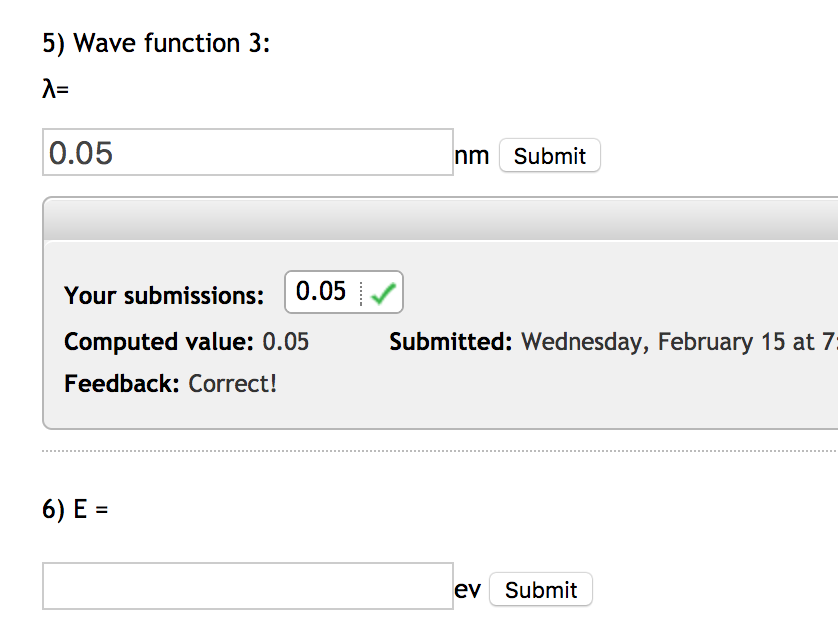Click the 'Submitted:' date text
This screenshot has width=838, height=630.
click(450, 342)
